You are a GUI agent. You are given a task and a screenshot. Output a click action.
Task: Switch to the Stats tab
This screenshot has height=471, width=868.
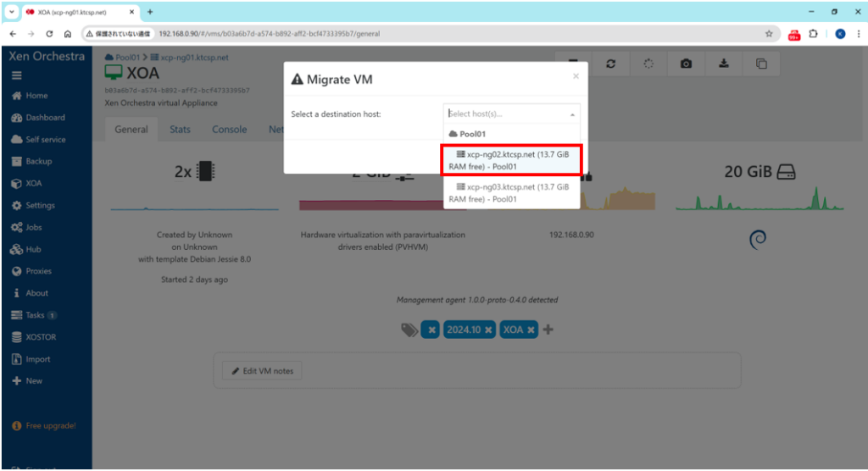pos(180,130)
